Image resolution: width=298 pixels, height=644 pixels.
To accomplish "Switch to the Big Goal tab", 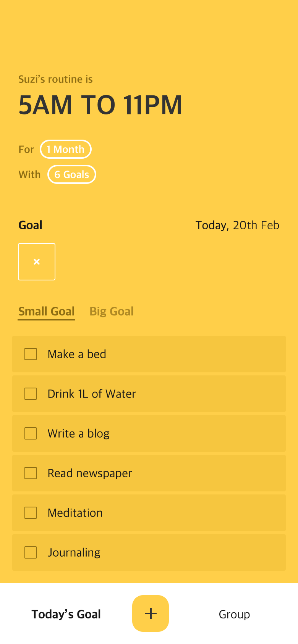I will click(112, 311).
